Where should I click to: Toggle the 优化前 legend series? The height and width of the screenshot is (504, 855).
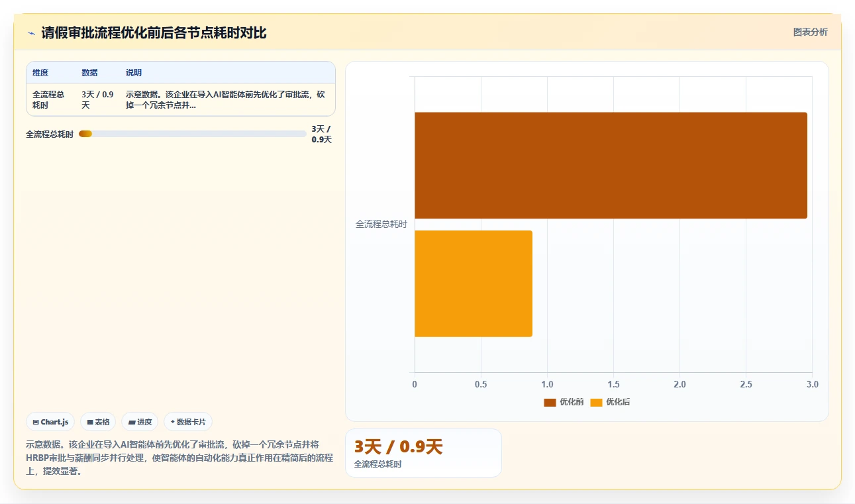pos(564,402)
